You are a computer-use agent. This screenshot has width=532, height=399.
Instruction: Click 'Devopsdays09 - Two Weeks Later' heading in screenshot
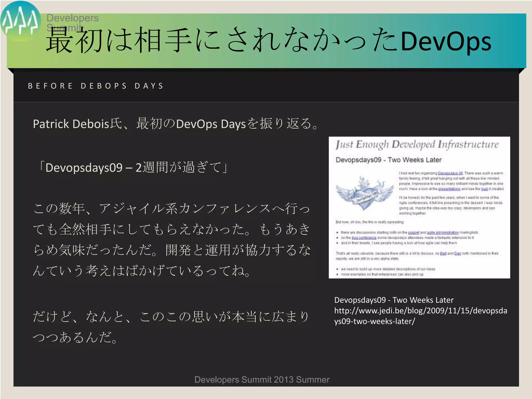point(388,160)
